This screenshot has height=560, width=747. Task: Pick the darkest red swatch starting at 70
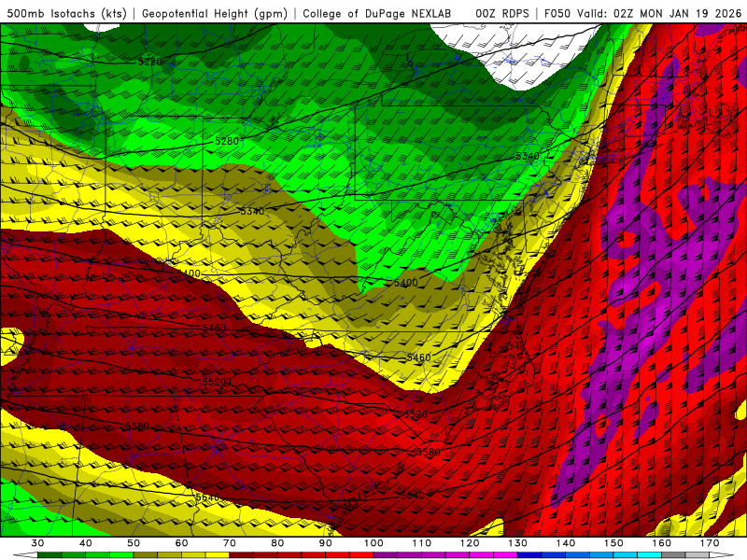click(242, 555)
